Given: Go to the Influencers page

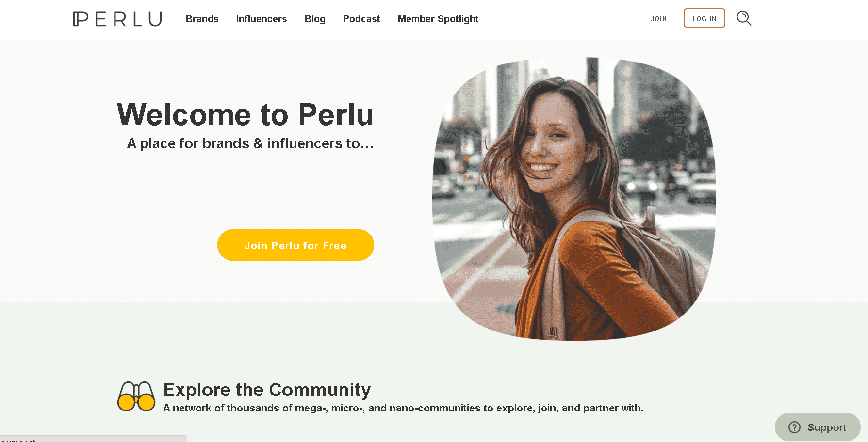Looking at the screenshot, I should click(x=262, y=19).
